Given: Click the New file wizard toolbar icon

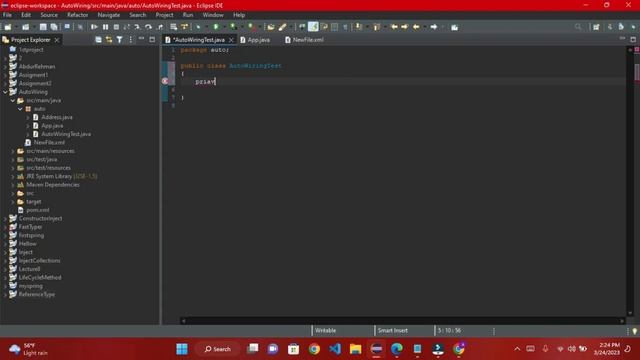Looking at the screenshot, I should point(8,27).
